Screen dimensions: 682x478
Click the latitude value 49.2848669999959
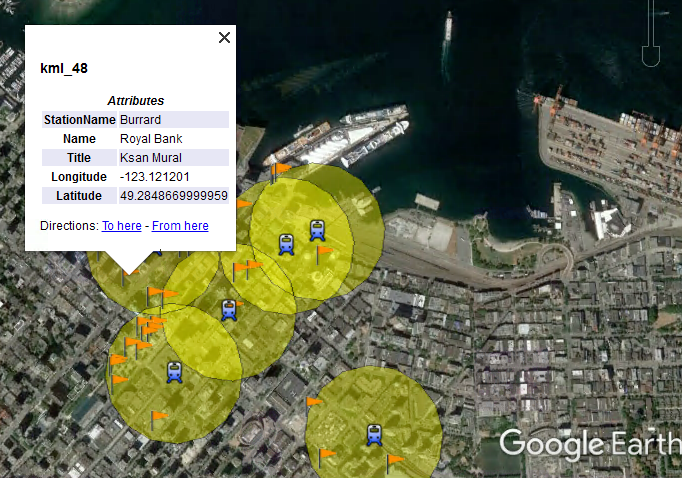click(x=174, y=196)
